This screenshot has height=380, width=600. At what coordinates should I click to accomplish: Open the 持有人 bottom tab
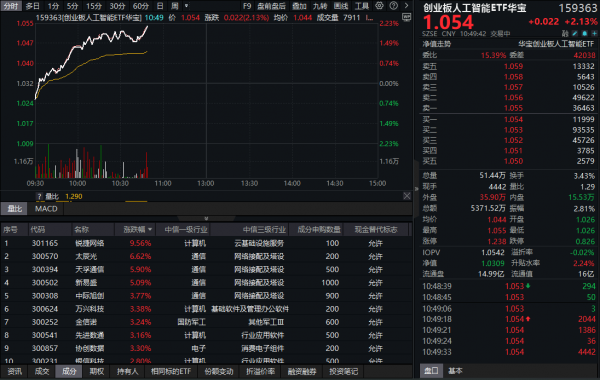(127, 371)
